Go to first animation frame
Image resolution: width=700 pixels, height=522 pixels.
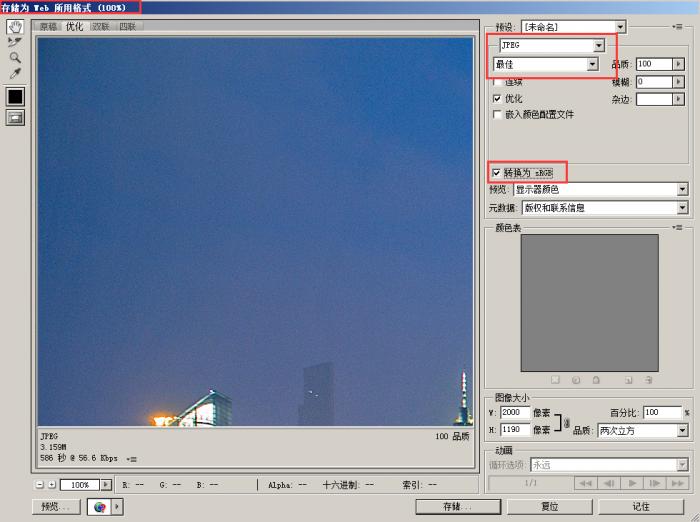(585, 483)
